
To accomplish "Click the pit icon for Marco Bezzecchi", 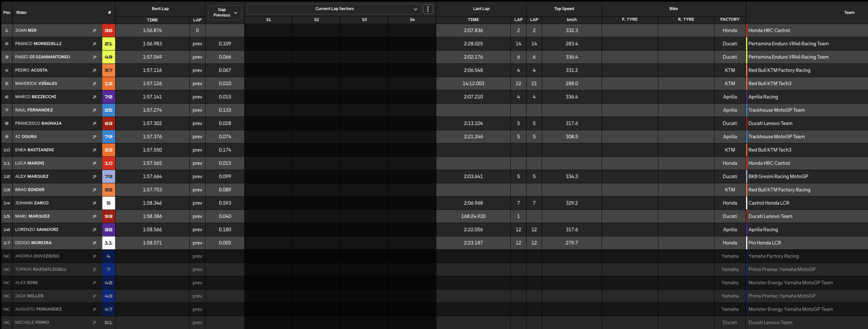I will pyautogui.click(x=95, y=97).
